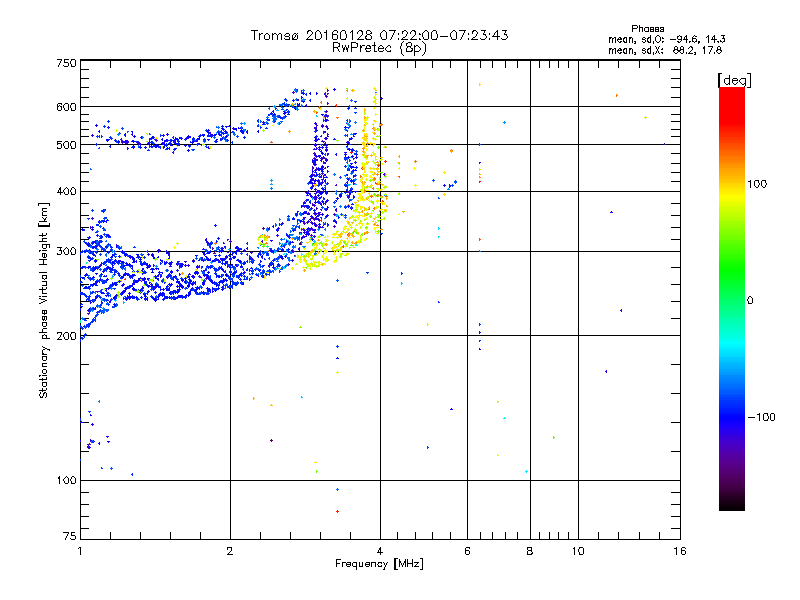Click the '8' frequency axis tick label
Viewport: 800px width, 600px height.
coord(530,551)
